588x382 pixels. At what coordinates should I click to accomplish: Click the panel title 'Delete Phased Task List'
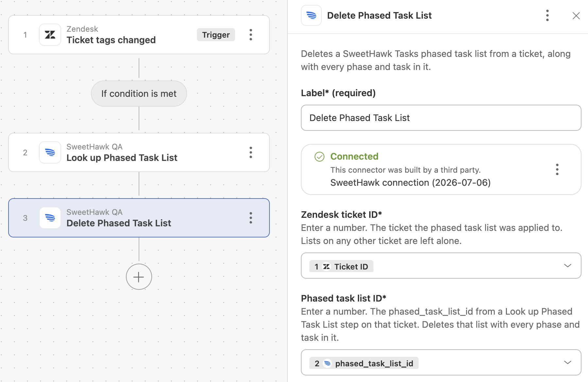coord(379,15)
